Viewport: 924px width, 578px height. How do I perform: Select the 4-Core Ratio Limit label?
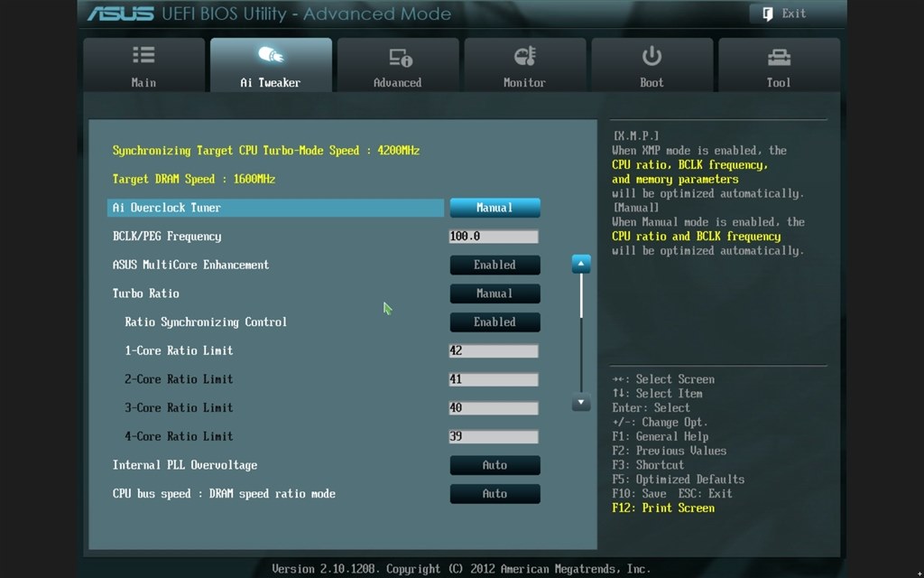(x=179, y=436)
